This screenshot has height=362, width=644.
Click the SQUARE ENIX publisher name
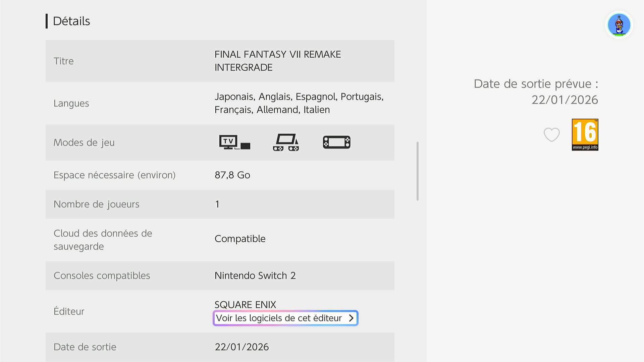click(245, 304)
